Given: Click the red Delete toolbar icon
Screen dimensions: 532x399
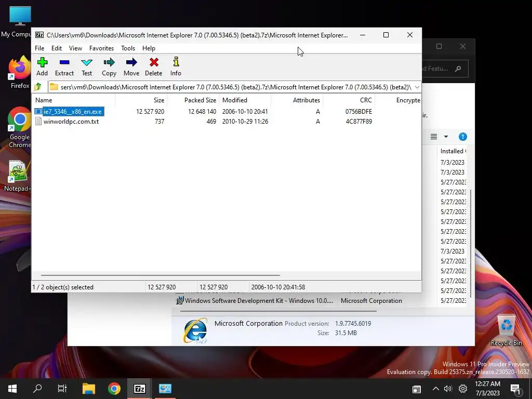Looking at the screenshot, I should point(154,66).
